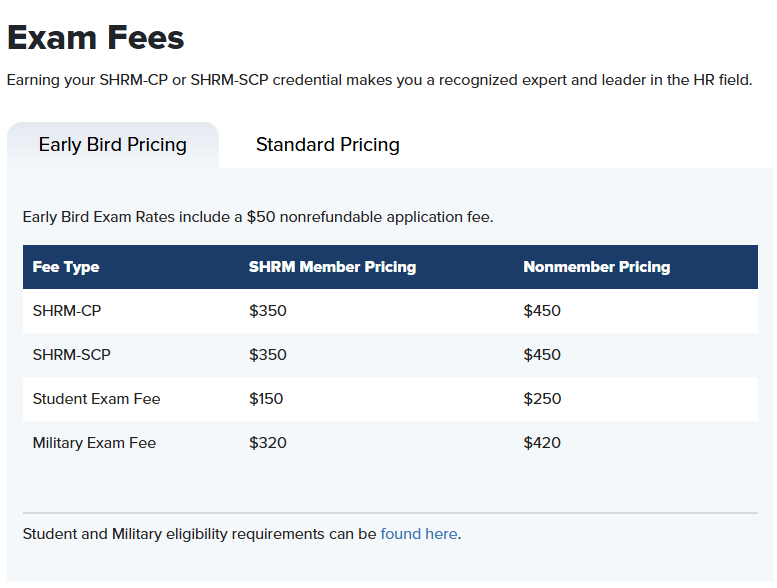The height and width of the screenshot is (588, 777).
Task: Click the Fee Type column header
Action: [x=66, y=267]
